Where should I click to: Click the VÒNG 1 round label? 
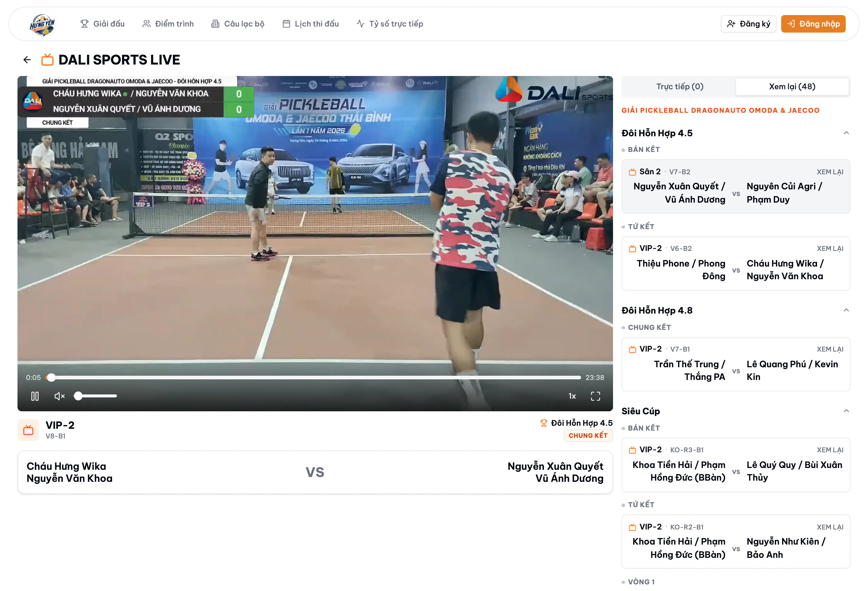pos(641,582)
